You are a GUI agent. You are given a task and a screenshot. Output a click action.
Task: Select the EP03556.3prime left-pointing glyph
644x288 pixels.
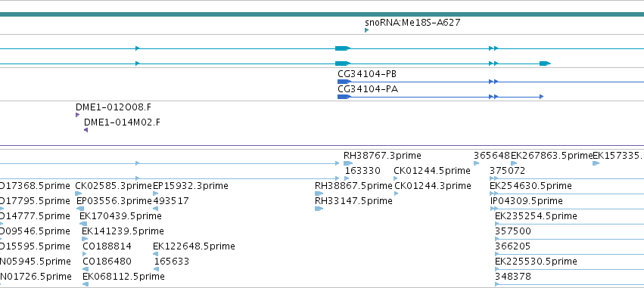click(x=80, y=209)
